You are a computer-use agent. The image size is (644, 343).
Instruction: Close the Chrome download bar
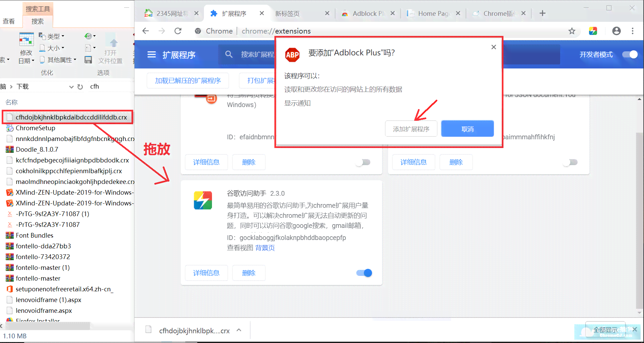pyautogui.click(x=634, y=329)
